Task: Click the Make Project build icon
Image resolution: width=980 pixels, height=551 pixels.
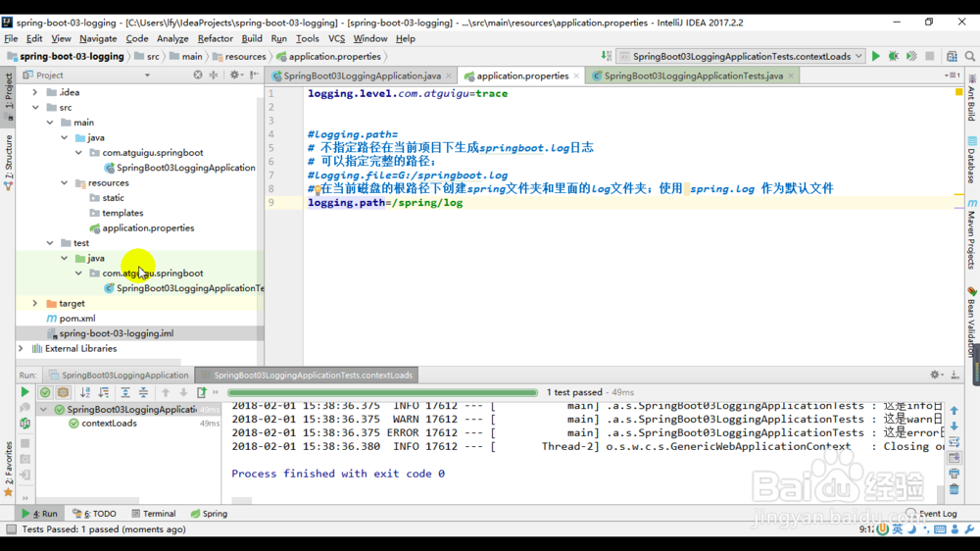Action: 607,56
